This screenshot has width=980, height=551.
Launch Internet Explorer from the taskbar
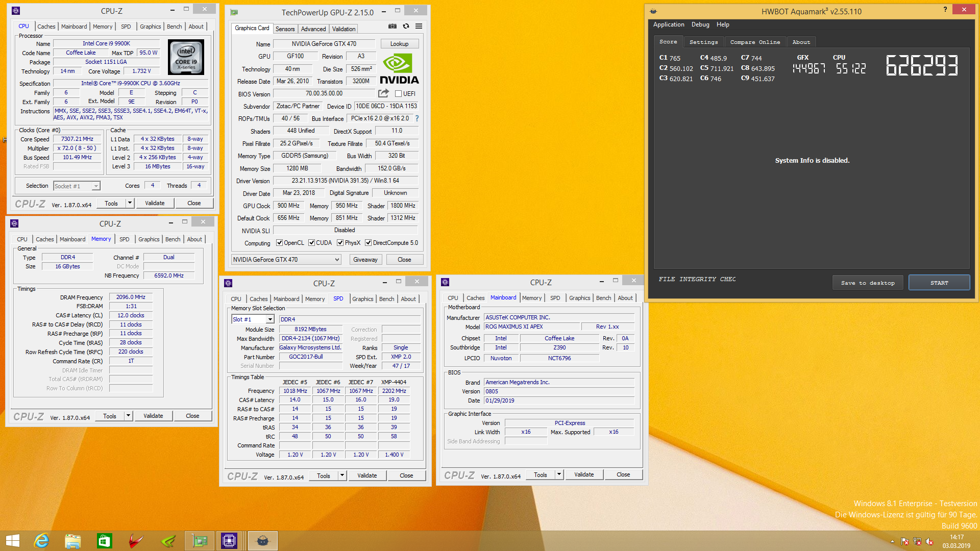pyautogui.click(x=41, y=541)
